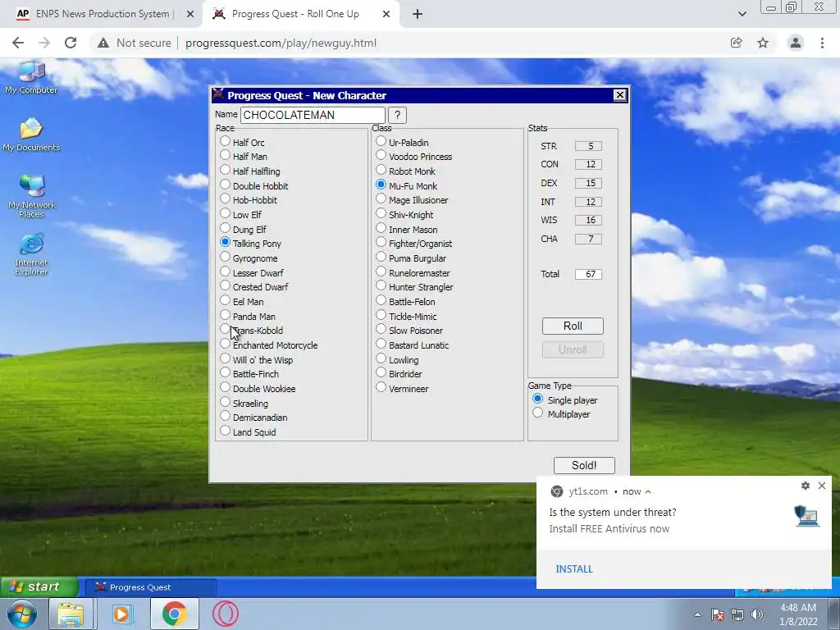This screenshot has height=630, width=840.
Task: Click the character Name field
Action: point(313,115)
